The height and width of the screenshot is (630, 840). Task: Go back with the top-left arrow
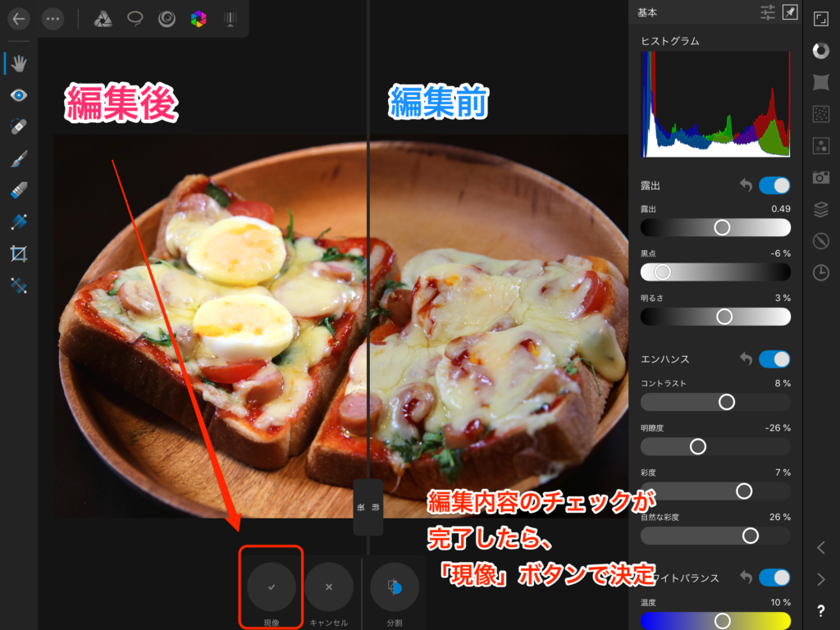pyautogui.click(x=19, y=19)
